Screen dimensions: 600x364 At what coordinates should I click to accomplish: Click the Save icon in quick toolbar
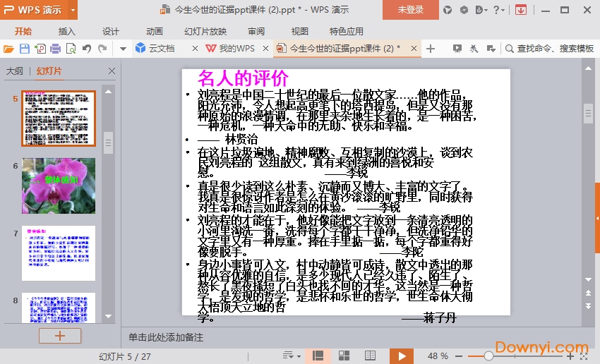tap(25, 49)
